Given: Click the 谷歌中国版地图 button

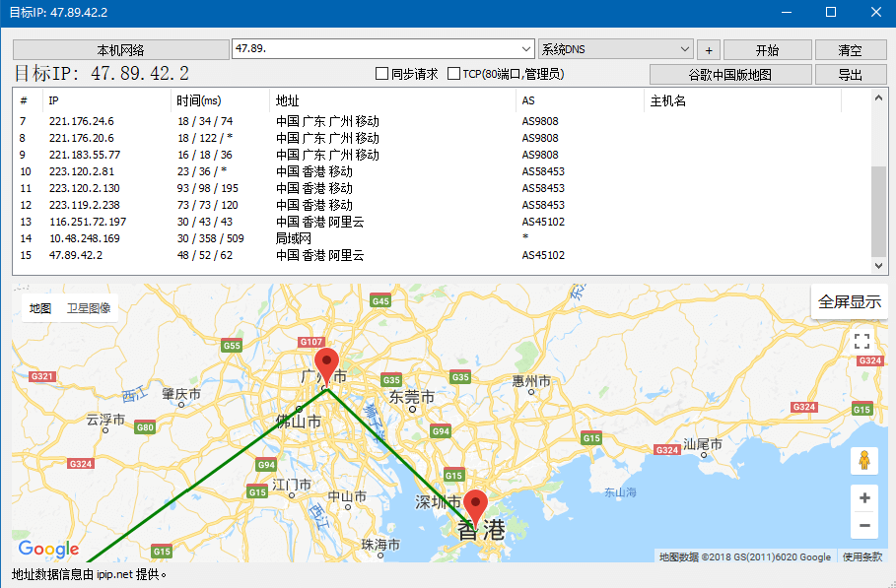Looking at the screenshot, I should point(730,74).
